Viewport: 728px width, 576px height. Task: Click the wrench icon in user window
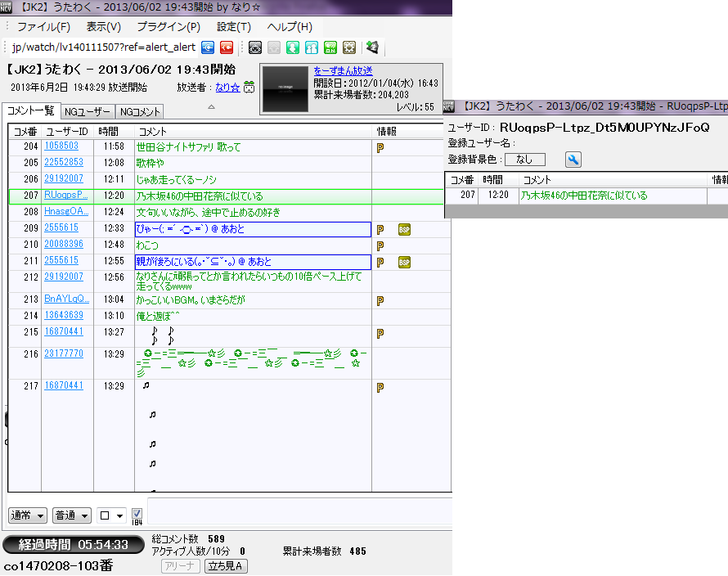point(573,160)
